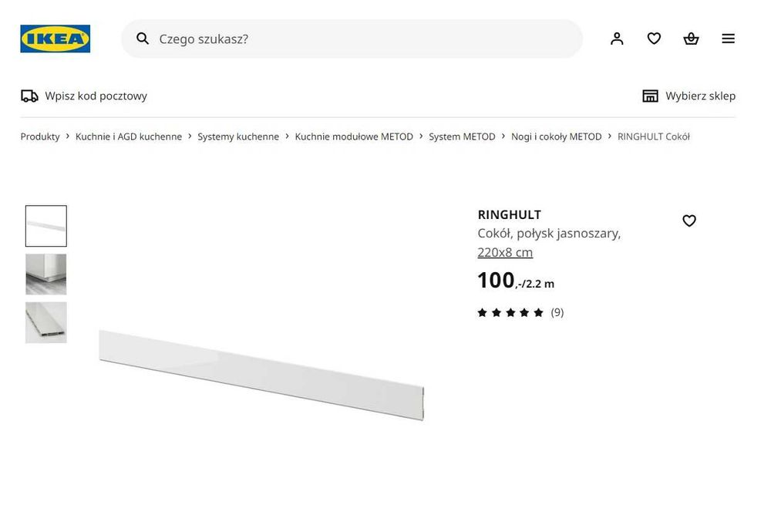The height and width of the screenshot is (532, 771).
Task: Open the wishlist heart in header
Action: pyautogui.click(x=654, y=39)
